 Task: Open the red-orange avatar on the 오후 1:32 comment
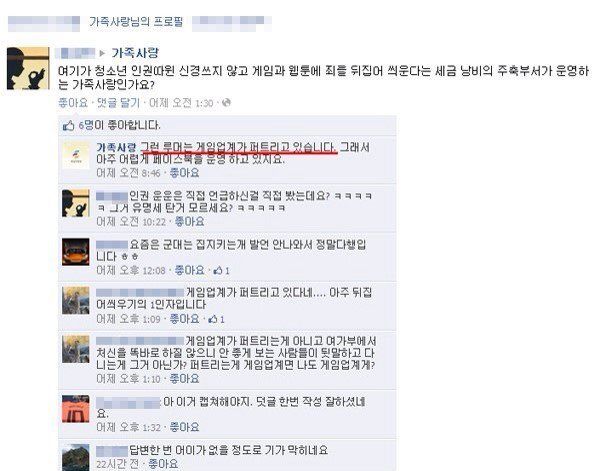[x=76, y=409]
